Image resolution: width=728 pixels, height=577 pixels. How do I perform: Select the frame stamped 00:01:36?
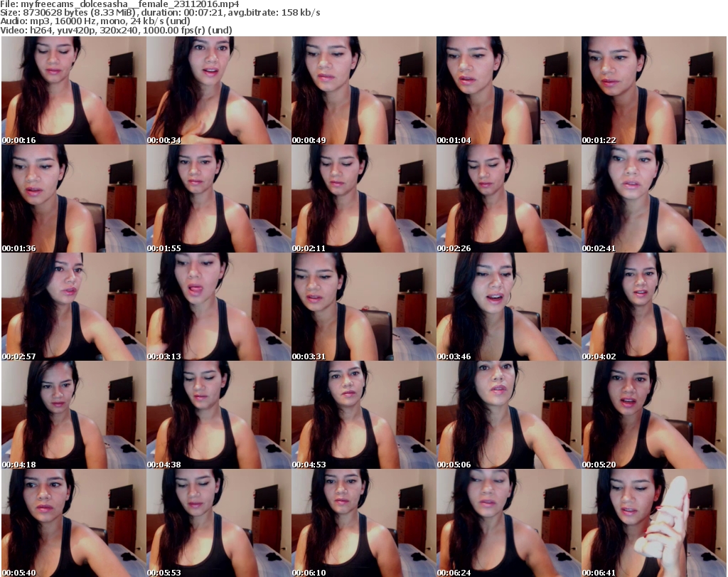[74, 198]
